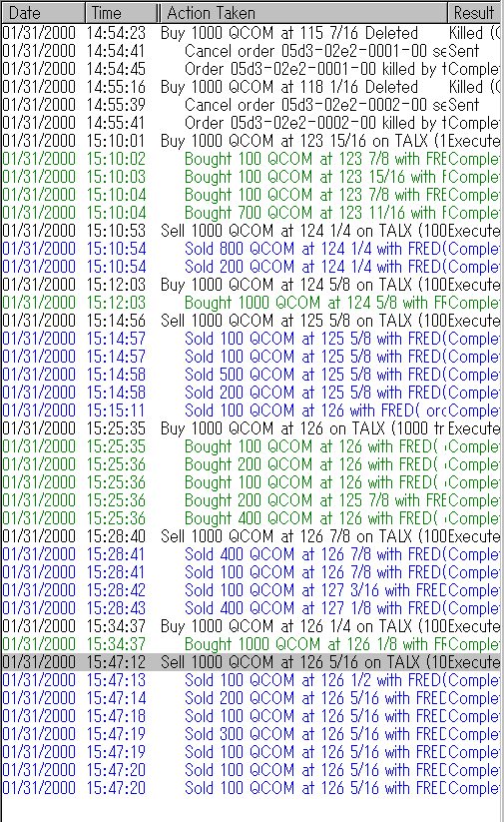Select Cancel order 05d3-02e2-0002-00 row

click(252, 105)
